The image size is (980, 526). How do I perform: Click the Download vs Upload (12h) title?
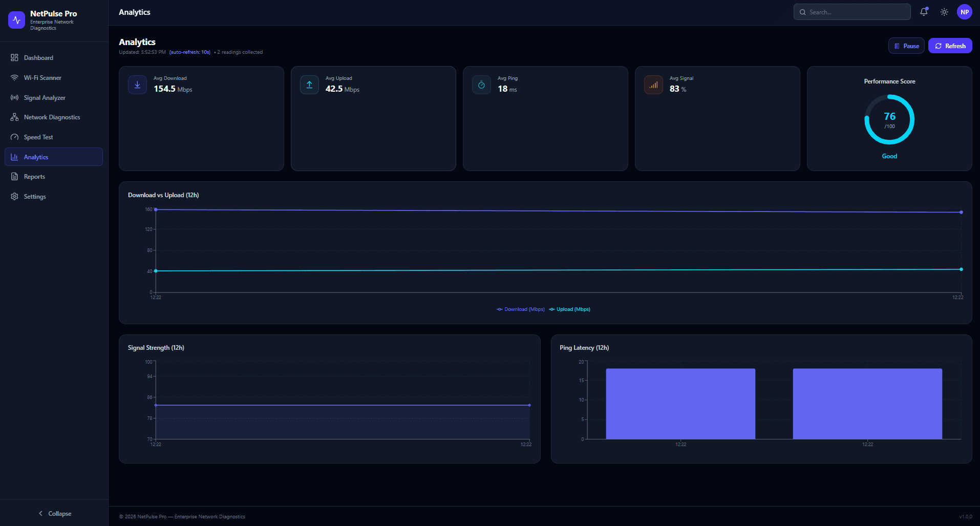pos(163,195)
